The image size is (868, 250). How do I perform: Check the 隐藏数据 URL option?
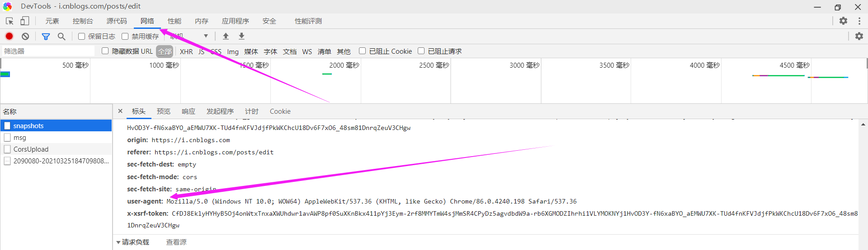105,51
